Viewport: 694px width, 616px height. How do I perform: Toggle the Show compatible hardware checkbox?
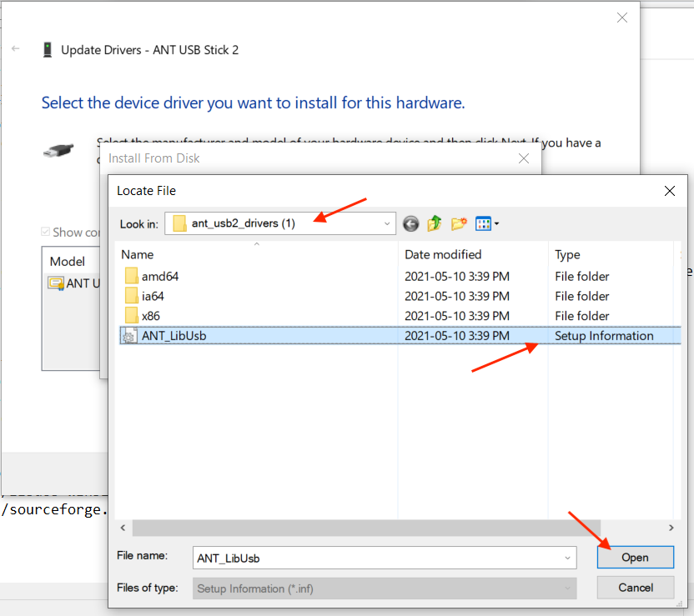coord(45,232)
